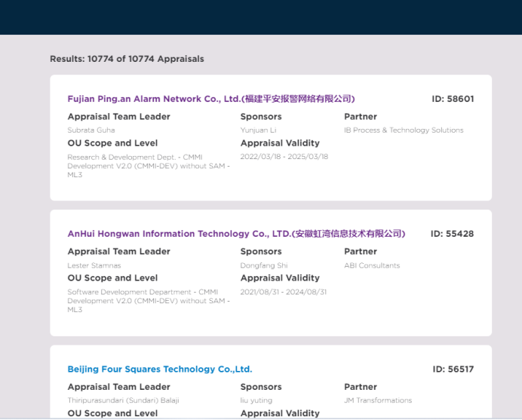This screenshot has width=522, height=420.
Task: Select validity dates '2022/03/18 - 2025/03/18'
Action: (x=284, y=157)
